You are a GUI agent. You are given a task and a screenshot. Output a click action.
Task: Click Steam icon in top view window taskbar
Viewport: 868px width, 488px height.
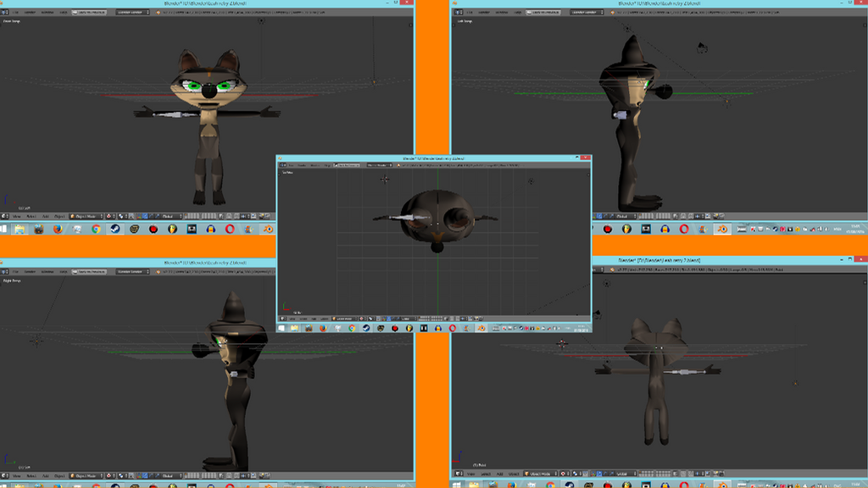[366, 328]
